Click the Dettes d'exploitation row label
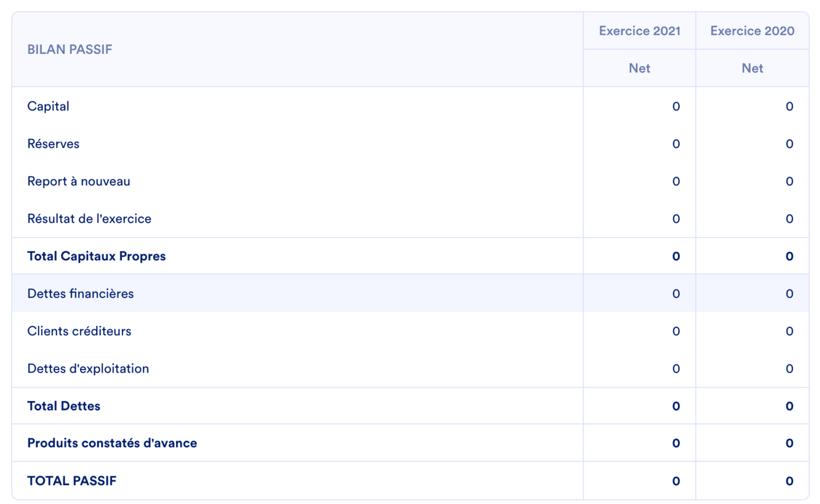The image size is (820, 504). coord(88,368)
